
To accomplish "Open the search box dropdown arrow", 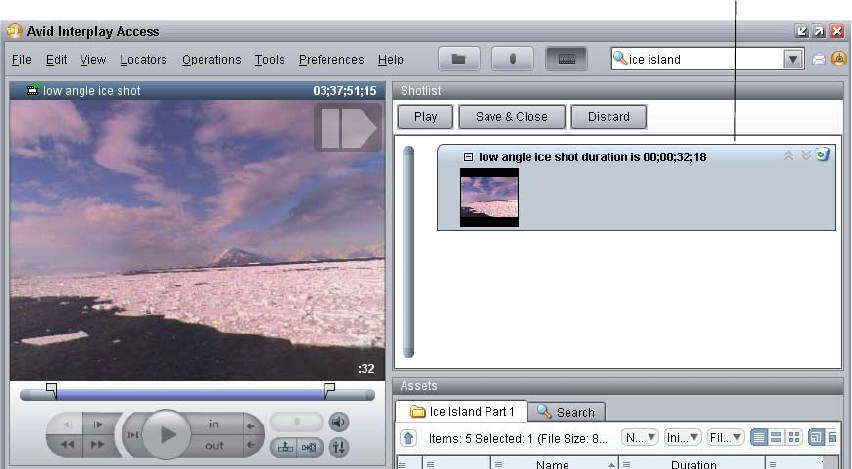I will [793, 59].
